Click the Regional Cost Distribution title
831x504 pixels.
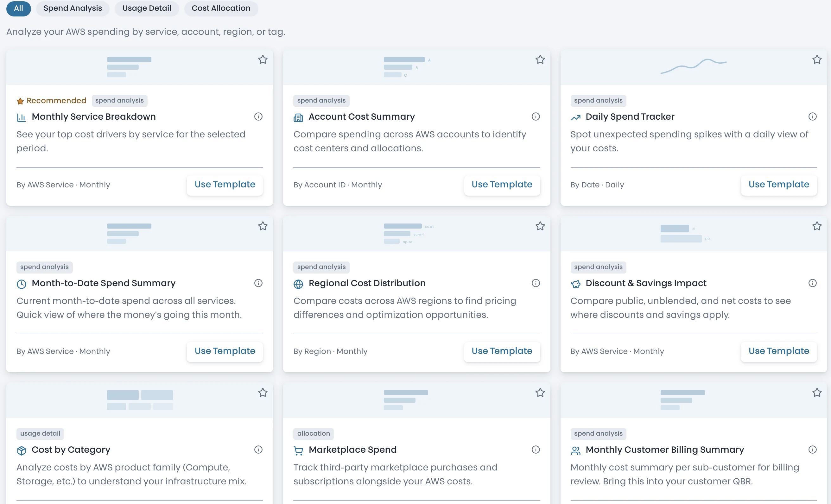[x=367, y=283]
